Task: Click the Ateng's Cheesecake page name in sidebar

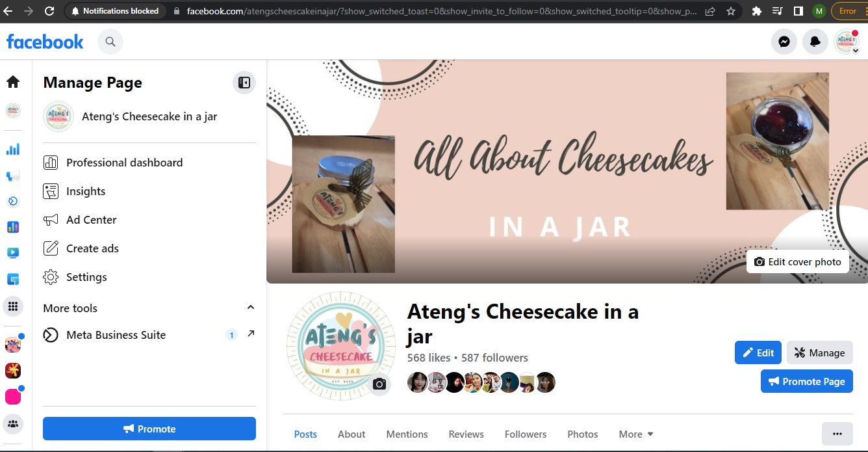Action: coord(149,117)
